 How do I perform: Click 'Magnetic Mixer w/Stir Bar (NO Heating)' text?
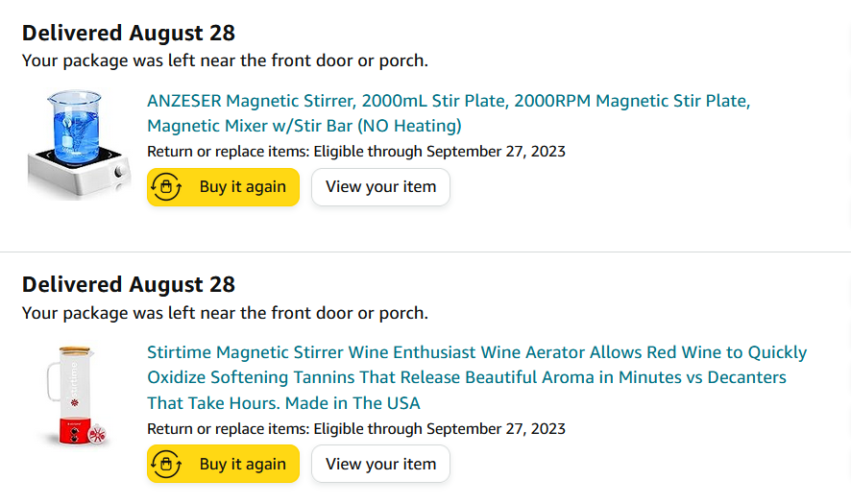pyautogui.click(x=304, y=126)
